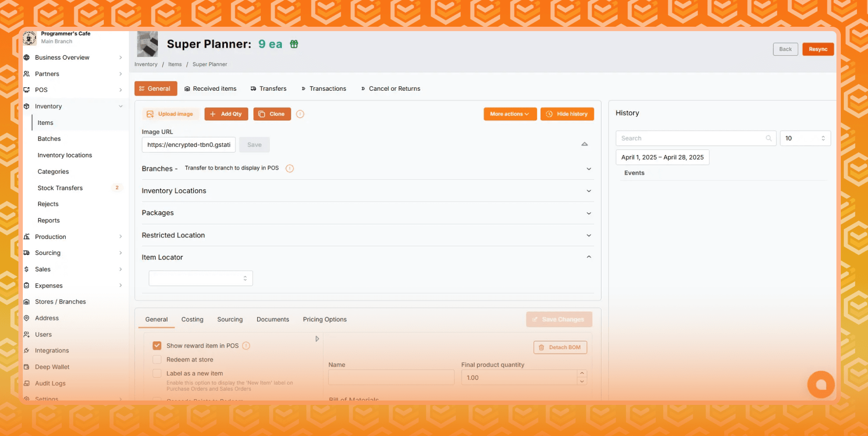Open the Item Locator select box
Screen dimensions: 868x436
[200, 278]
